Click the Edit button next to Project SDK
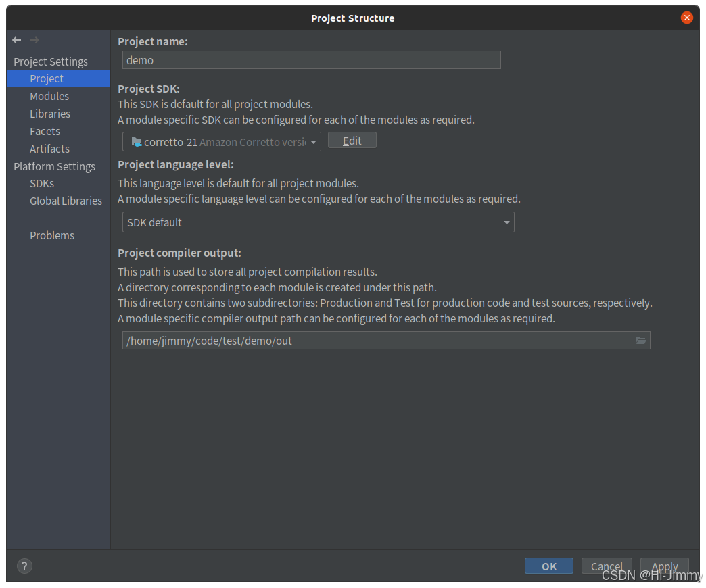This screenshot has height=588, width=706. pyautogui.click(x=352, y=140)
